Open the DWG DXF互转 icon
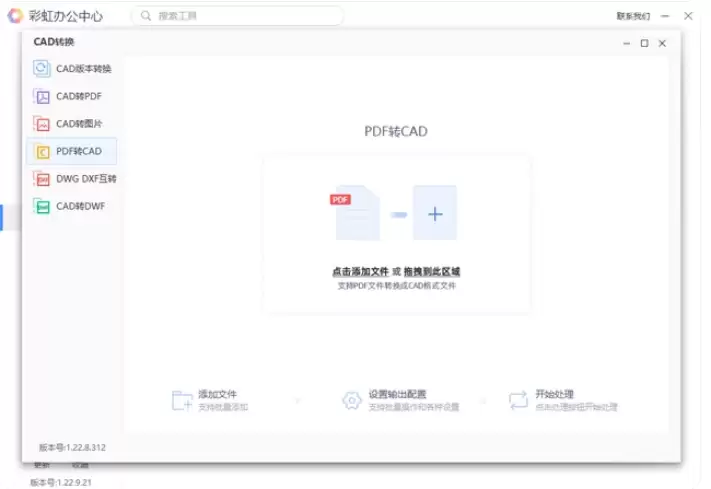This screenshot has width=711, height=489. (42, 179)
